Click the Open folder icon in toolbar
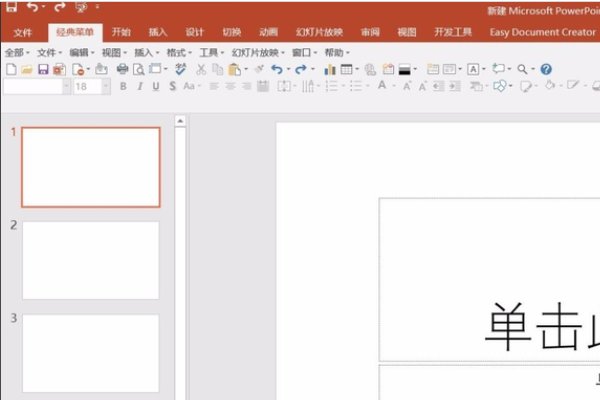Viewport: 600px width, 400px height. tap(27, 69)
